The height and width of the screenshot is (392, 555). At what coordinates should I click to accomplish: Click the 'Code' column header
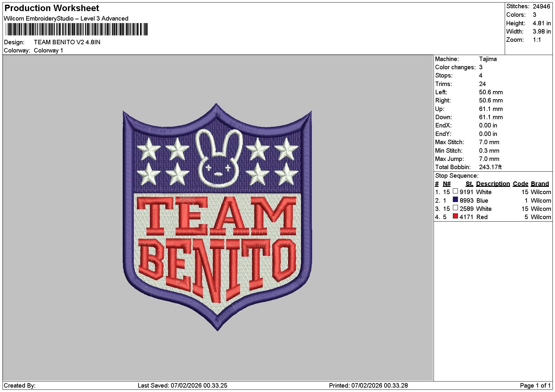click(x=520, y=184)
